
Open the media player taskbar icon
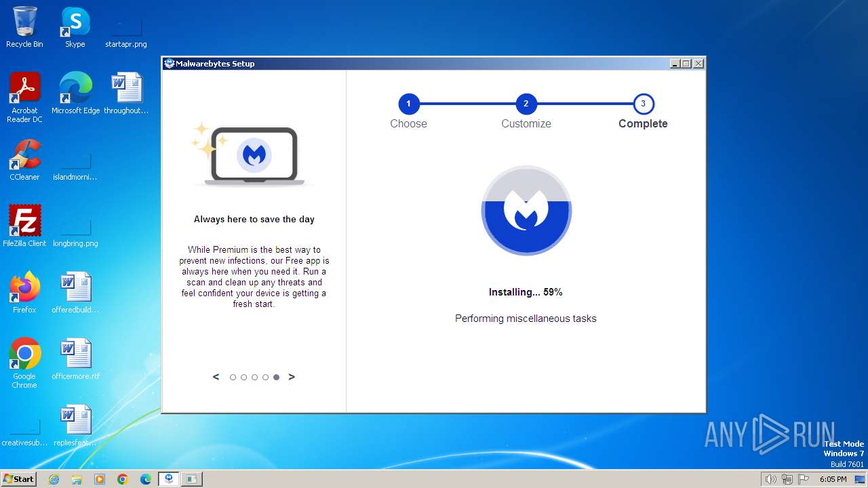point(100,479)
